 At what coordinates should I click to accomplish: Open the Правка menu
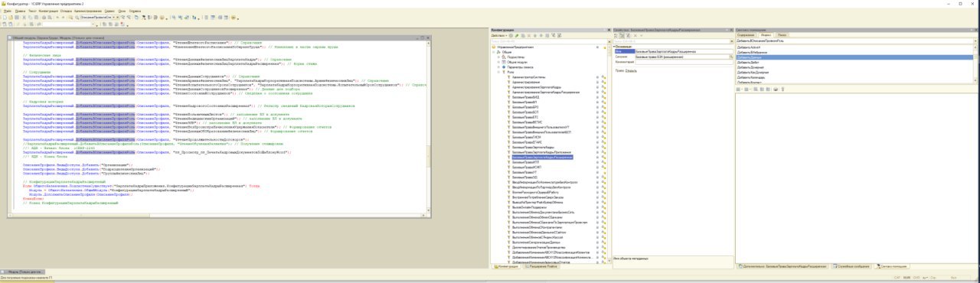tap(20, 11)
